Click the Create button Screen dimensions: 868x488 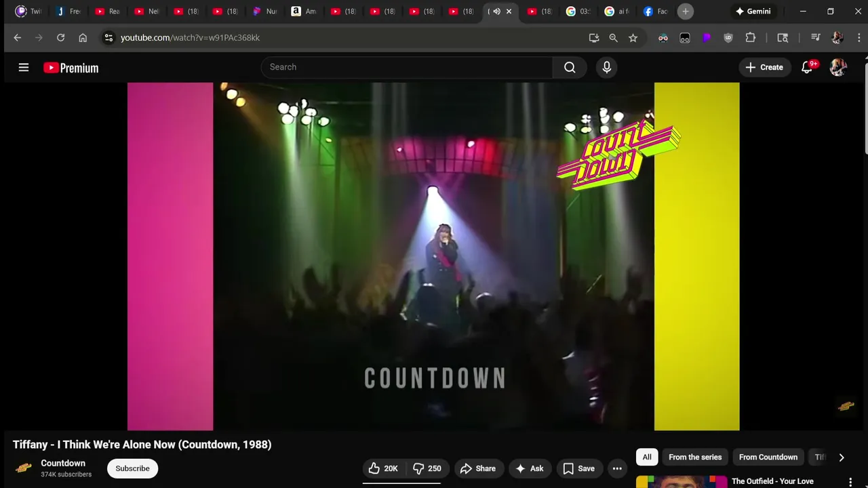click(x=764, y=67)
